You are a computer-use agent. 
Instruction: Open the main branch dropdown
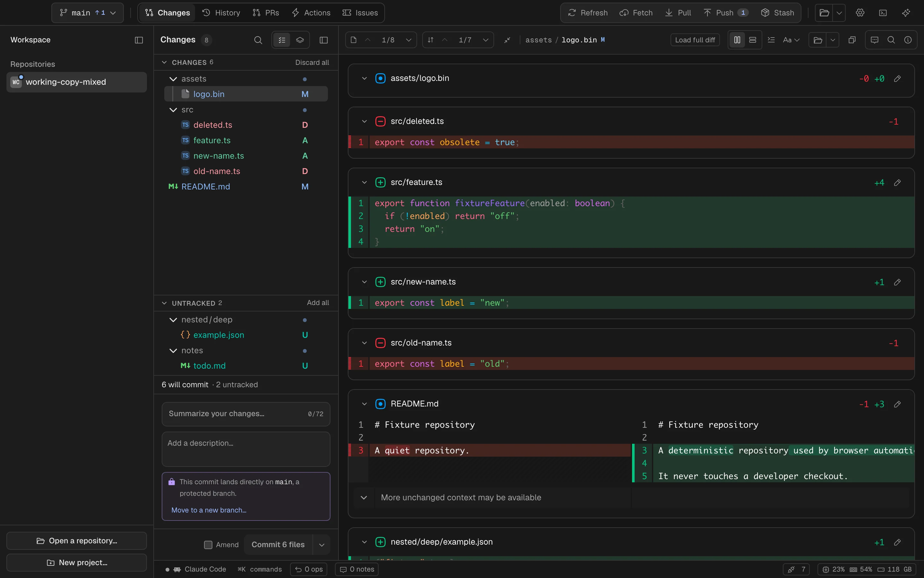pyautogui.click(x=88, y=13)
